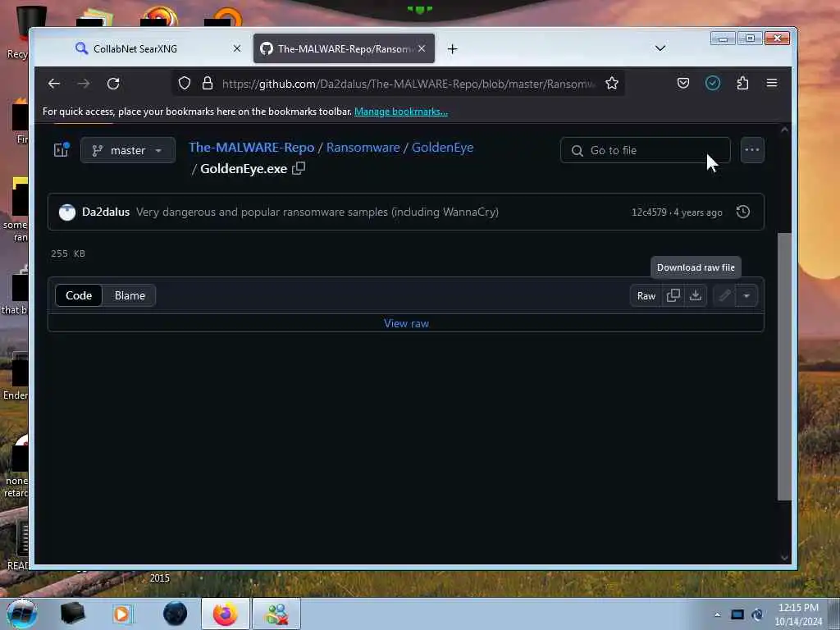
Task: Open the commit message about ransomware samples
Action: tap(317, 212)
